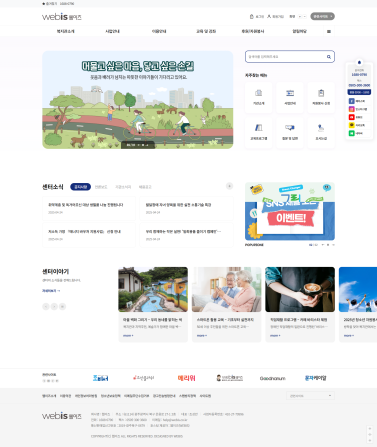Image resolution: width=377 pixels, height=447 pixels.
Task: Open the fourth main navigation menu item
Action: (206, 31)
